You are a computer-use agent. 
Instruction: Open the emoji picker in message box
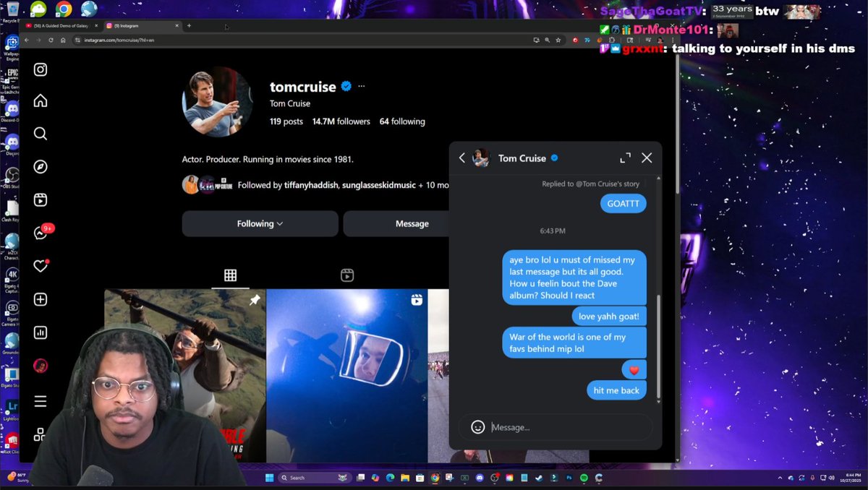pos(477,427)
